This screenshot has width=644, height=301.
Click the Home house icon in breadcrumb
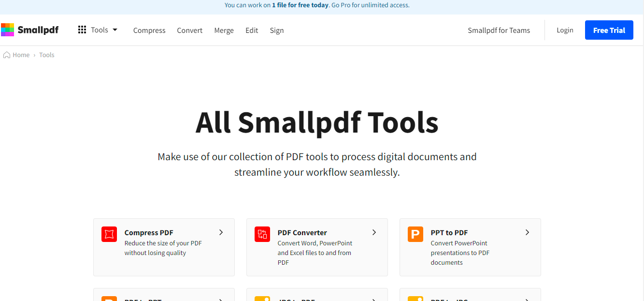click(7, 55)
